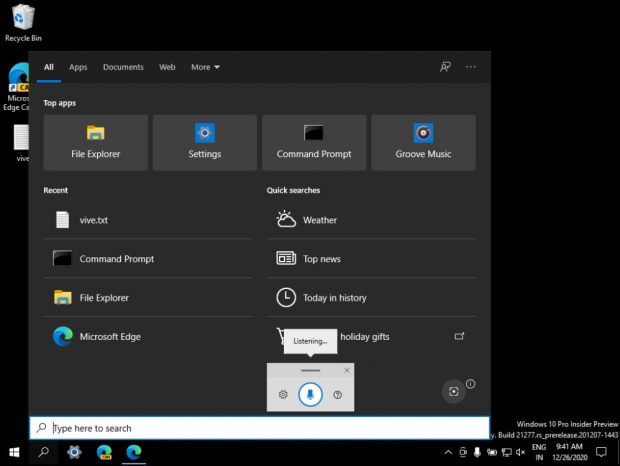Launch Groove Music from Top apps
This screenshot has height=466, width=620.
423,142
